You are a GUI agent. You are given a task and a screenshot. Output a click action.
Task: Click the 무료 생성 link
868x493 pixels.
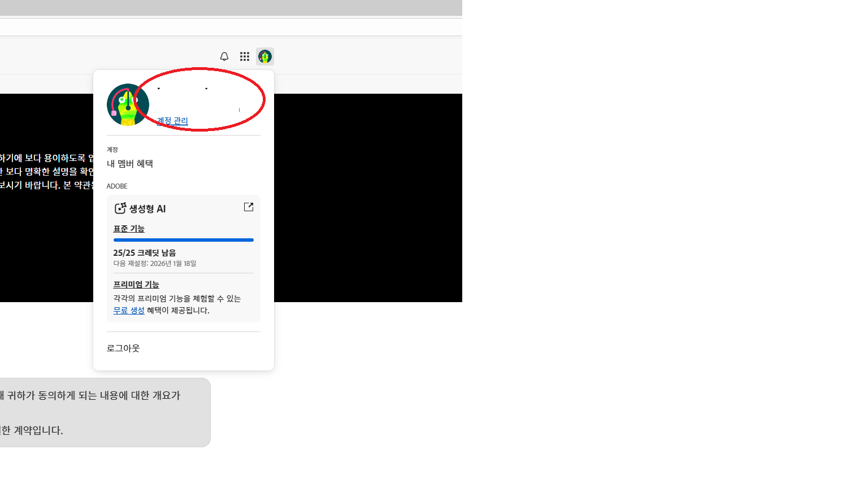[x=129, y=311]
